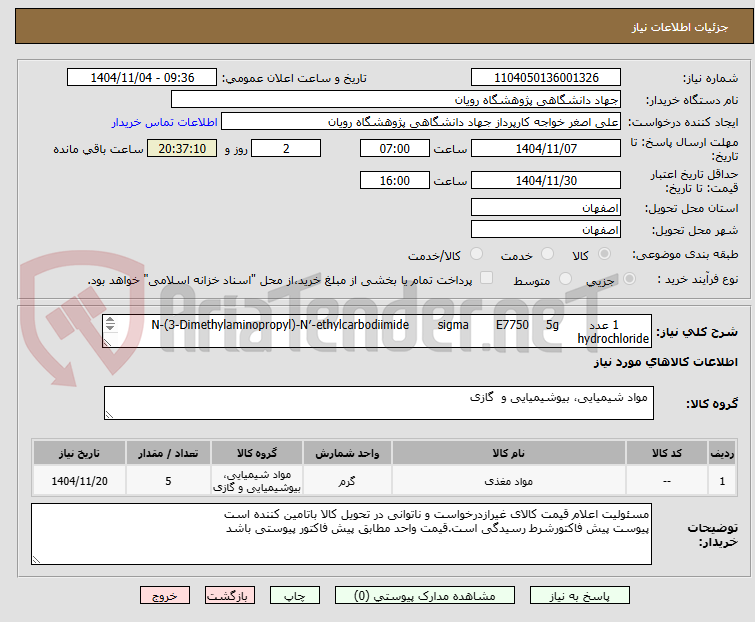Click the شماره نیاز field 1104050136001326
This screenshot has width=755, height=622.
[x=546, y=78]
